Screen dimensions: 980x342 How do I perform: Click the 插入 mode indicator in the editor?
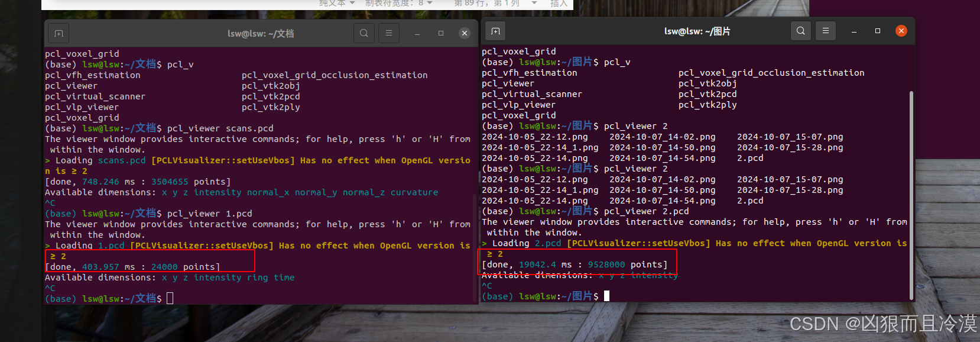coord(559,4)
